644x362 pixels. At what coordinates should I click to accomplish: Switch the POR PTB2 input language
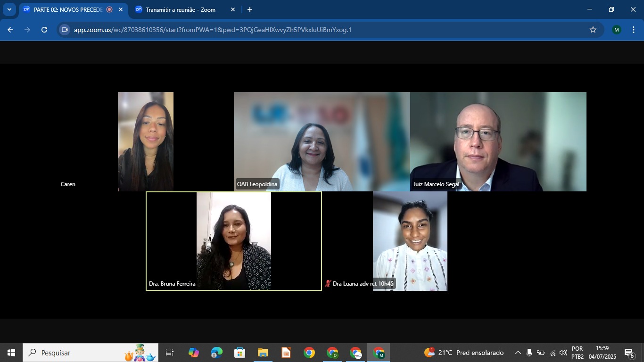point(578,353)
